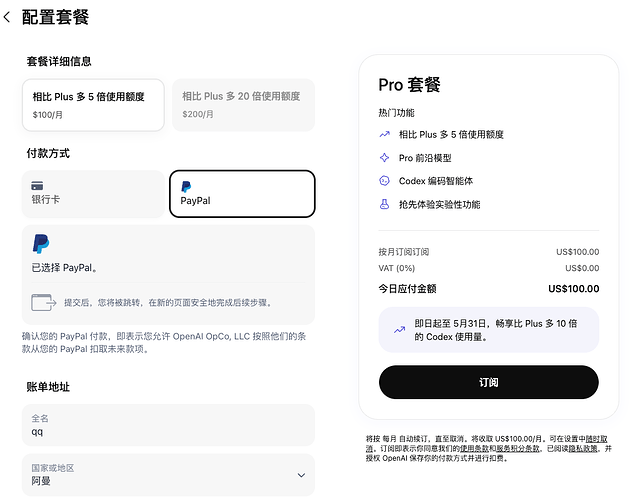641x500 pixels.
Task: Choose PayPal payment method
Action: click(x=242, y=194)
